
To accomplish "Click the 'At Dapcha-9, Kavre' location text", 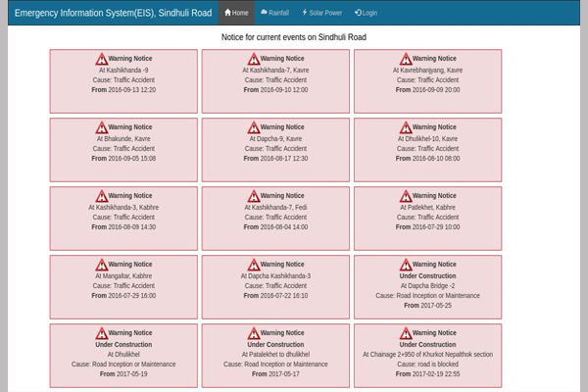I will pyautogui.click(x=275, y=139).
